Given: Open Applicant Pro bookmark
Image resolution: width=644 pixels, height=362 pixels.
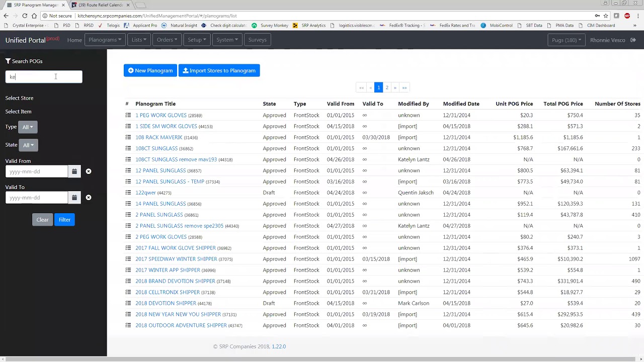Looking at the screenshot, I should click(140, 25).
